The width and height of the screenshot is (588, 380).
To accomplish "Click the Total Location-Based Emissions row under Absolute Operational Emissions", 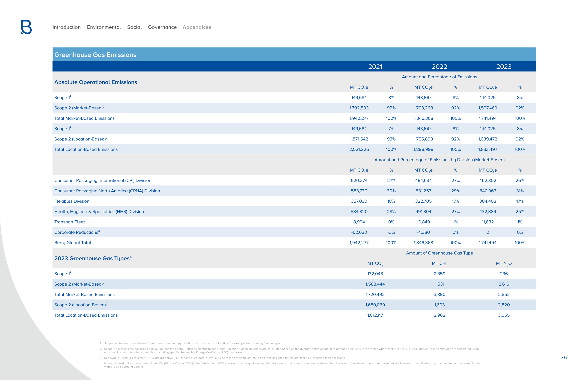I will tap(294, 149).
